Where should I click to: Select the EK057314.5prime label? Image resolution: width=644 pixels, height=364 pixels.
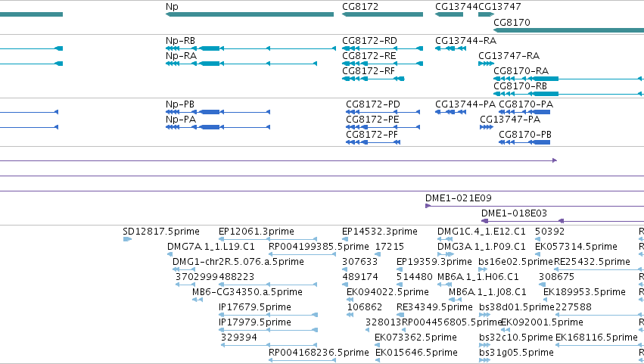click(576, 247)
